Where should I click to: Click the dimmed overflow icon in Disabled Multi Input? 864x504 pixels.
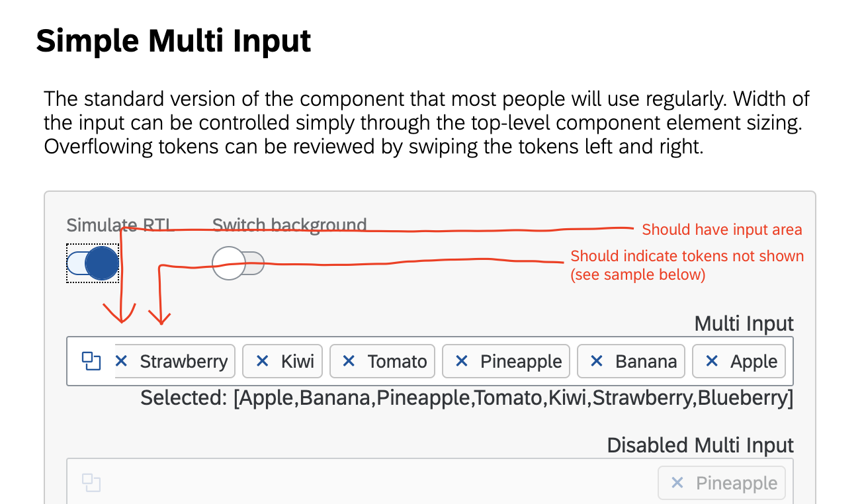coord(90,482)
